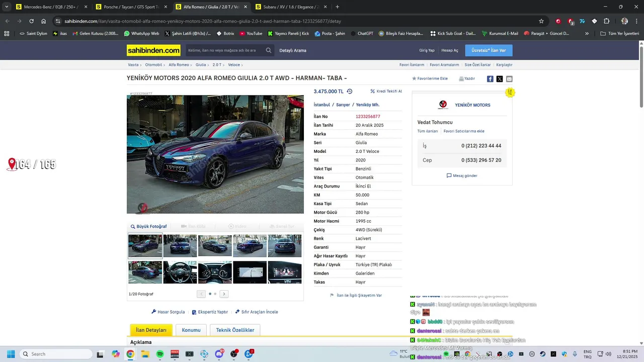Click the browser address bar URL

click(x=203, y=21)
